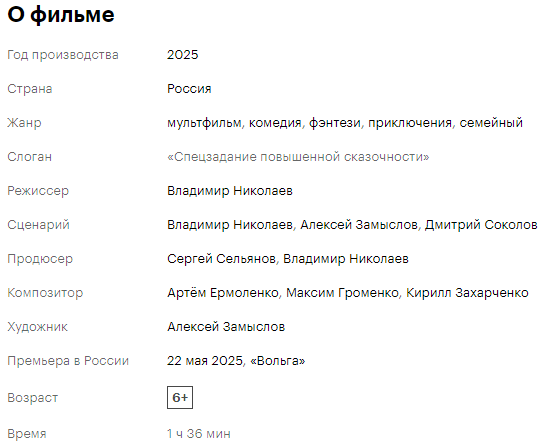This screenshot has width=539, height=446.
Task: Open artist Алексей Замыслов in Художник row
Action: pos(226,327)
